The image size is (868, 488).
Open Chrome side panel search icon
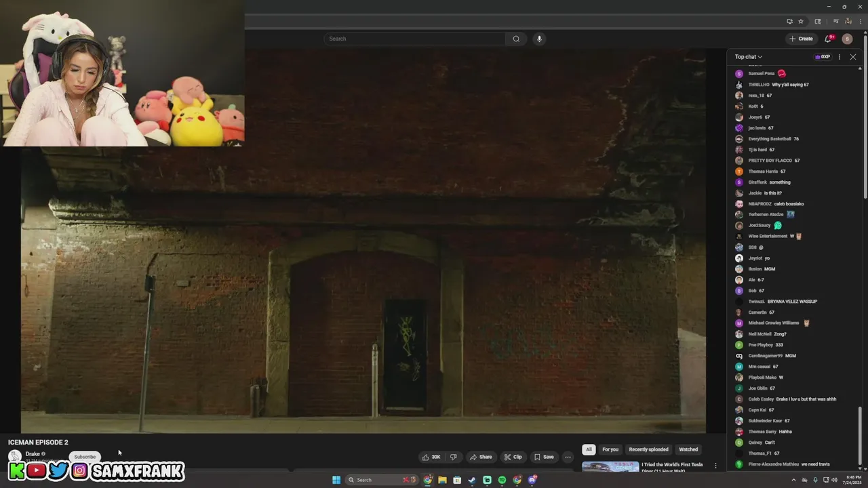[818, 21]
